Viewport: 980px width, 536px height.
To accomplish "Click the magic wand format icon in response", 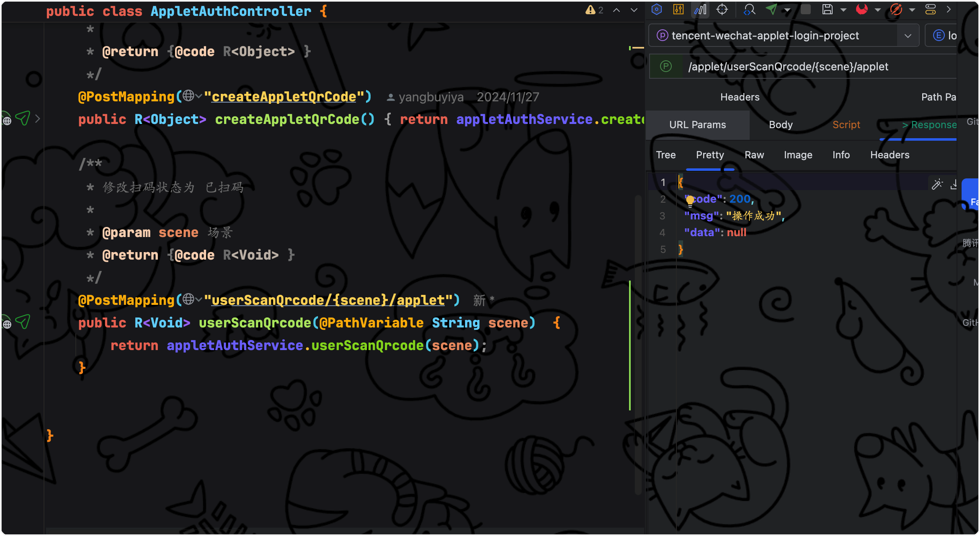I will 937,184.
